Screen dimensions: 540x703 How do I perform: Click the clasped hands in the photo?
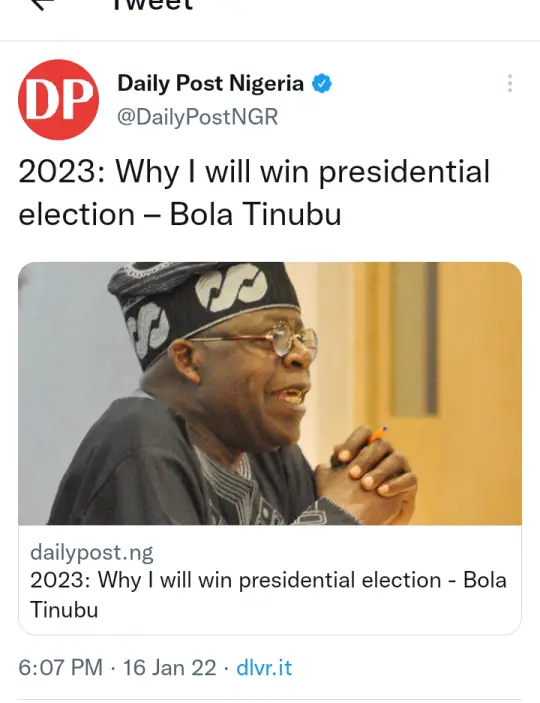[366, 477]
